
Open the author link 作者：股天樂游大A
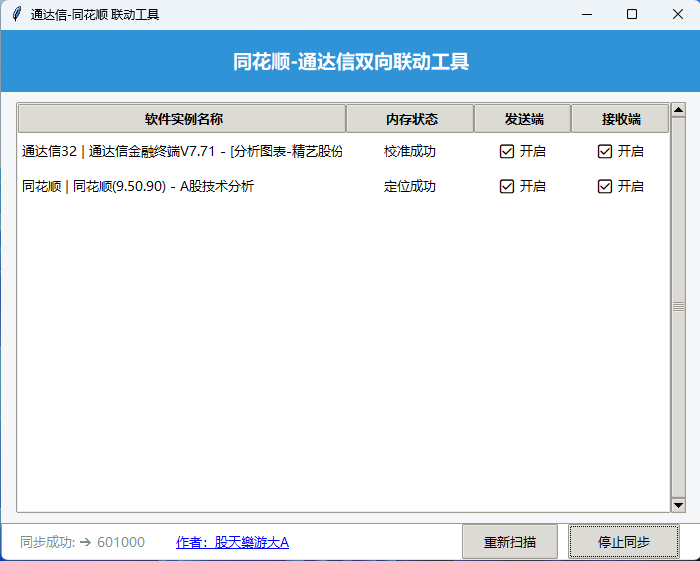[x=233, y=542]
